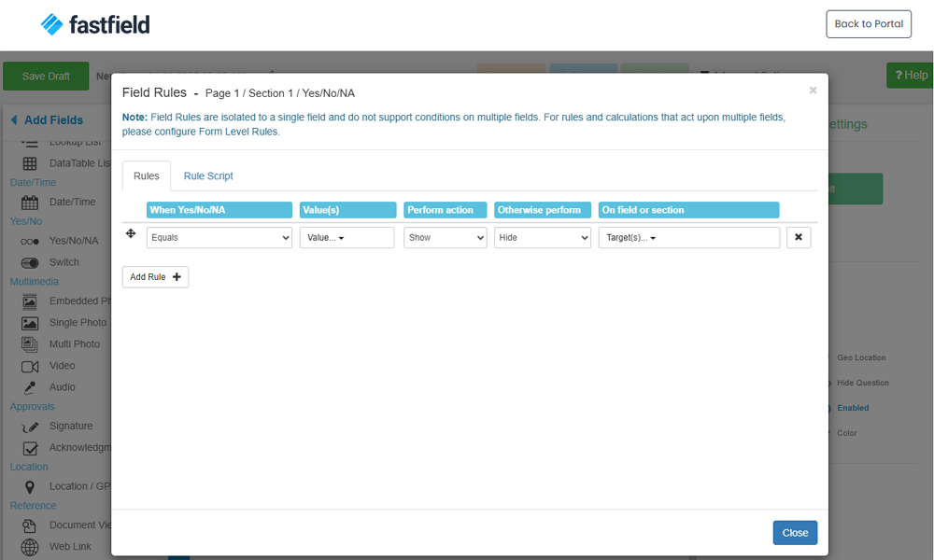Select the Switch field icon

pyautogui.click(x=30, y=262)
